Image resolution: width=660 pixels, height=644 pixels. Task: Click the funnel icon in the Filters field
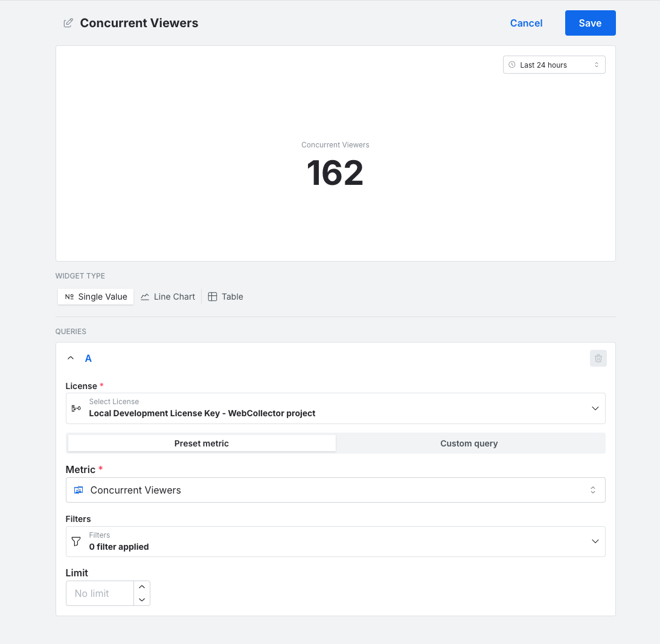coord(76,542)
